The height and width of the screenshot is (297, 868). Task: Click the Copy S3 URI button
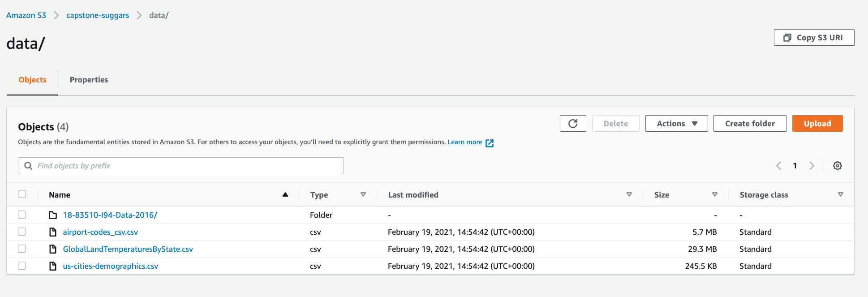(x=814, y=38)
